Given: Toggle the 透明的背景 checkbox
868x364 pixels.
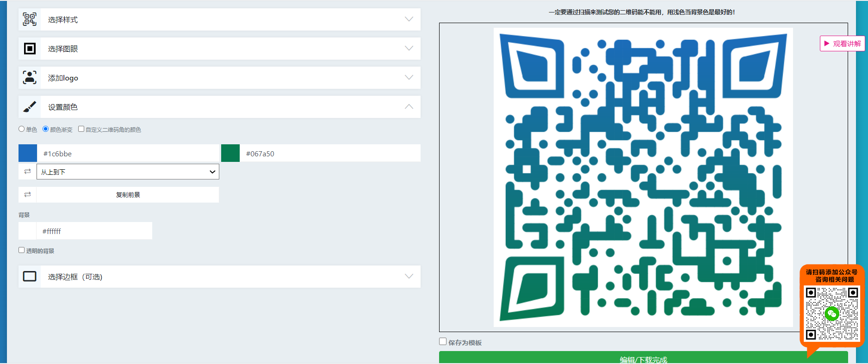Looking at the screenshot, I should pos(21,250).
